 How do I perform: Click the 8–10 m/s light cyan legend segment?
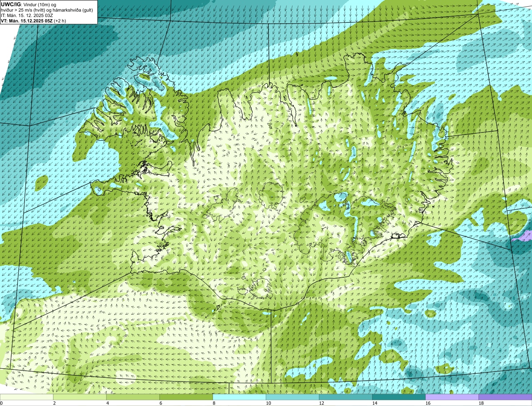click(239, 397)
